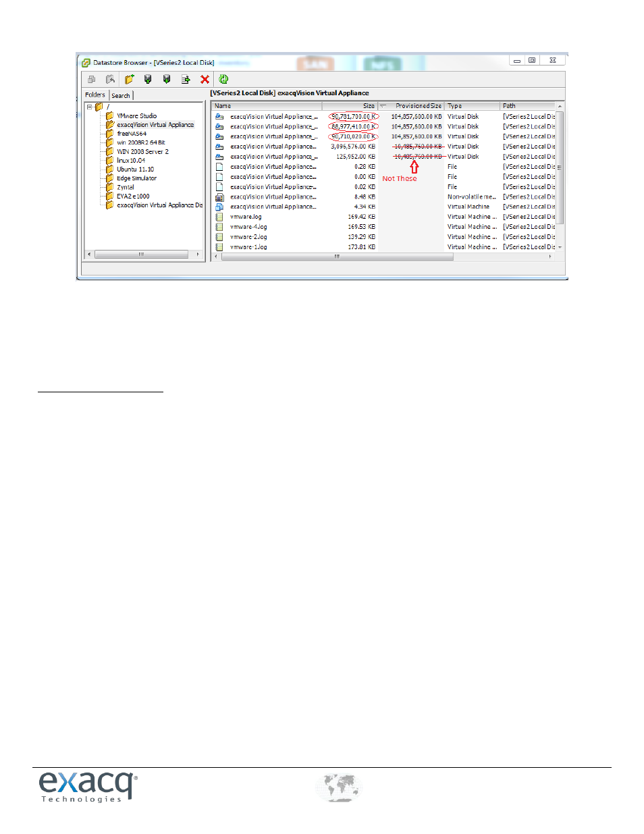
Task: Click the virtual disk icon for 90,781,700 KB row
Action: (219, 116)
